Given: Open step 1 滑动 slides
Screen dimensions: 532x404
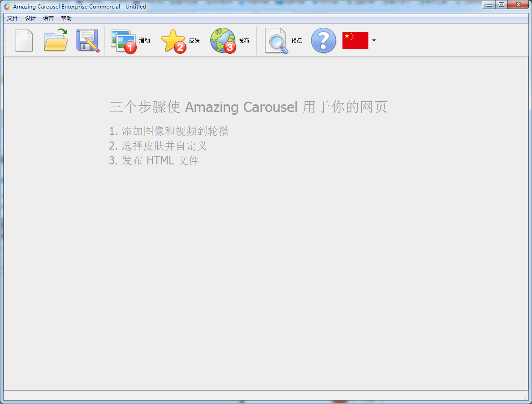Looking at the screenshot, I should tap(130, 40).
